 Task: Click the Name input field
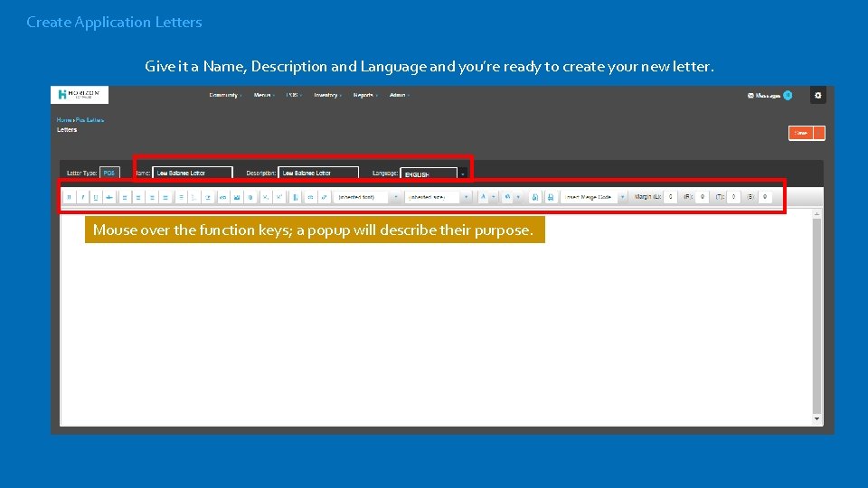coord(192,174)
